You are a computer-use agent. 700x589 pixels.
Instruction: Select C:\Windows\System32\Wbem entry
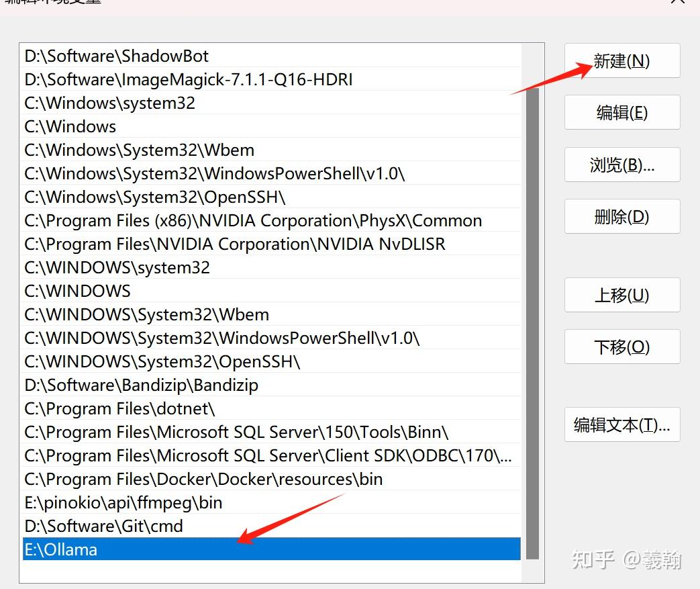(x=271, y=150)
